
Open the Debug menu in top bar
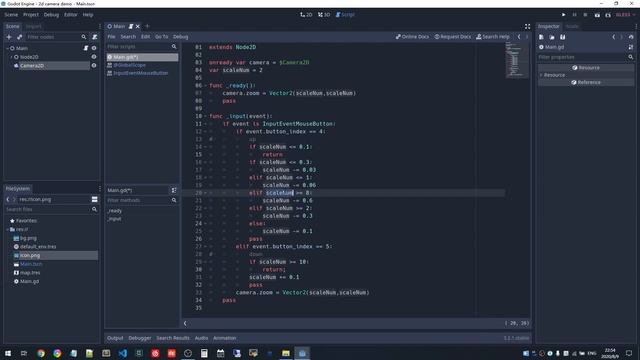pos(51,15)
